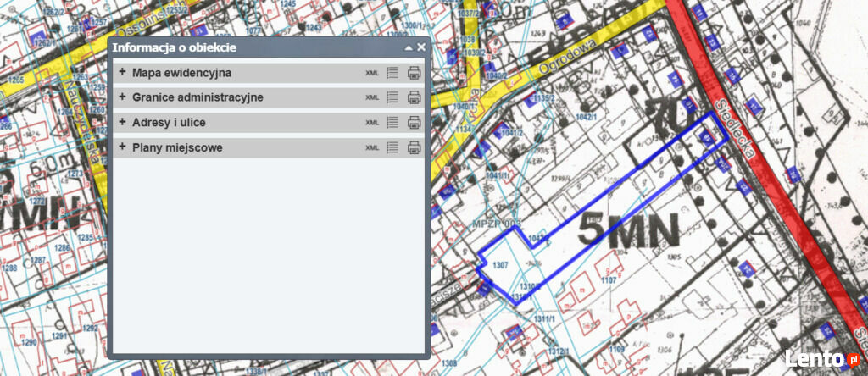Print the Adresy i ulice information
Screen dimensions: 868x376
point(414,123)
